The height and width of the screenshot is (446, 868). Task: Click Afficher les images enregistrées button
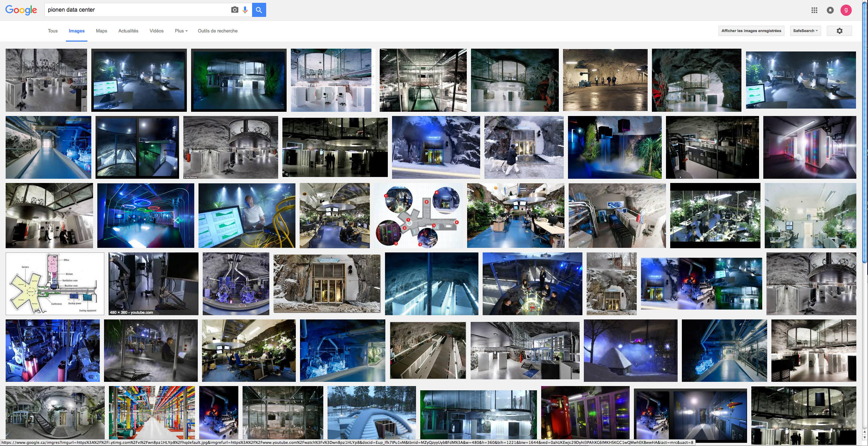pos(751,31)
